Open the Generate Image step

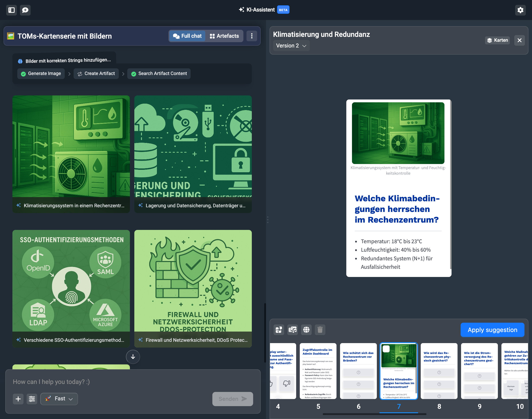pyautogui.click(x=41, y=74)
